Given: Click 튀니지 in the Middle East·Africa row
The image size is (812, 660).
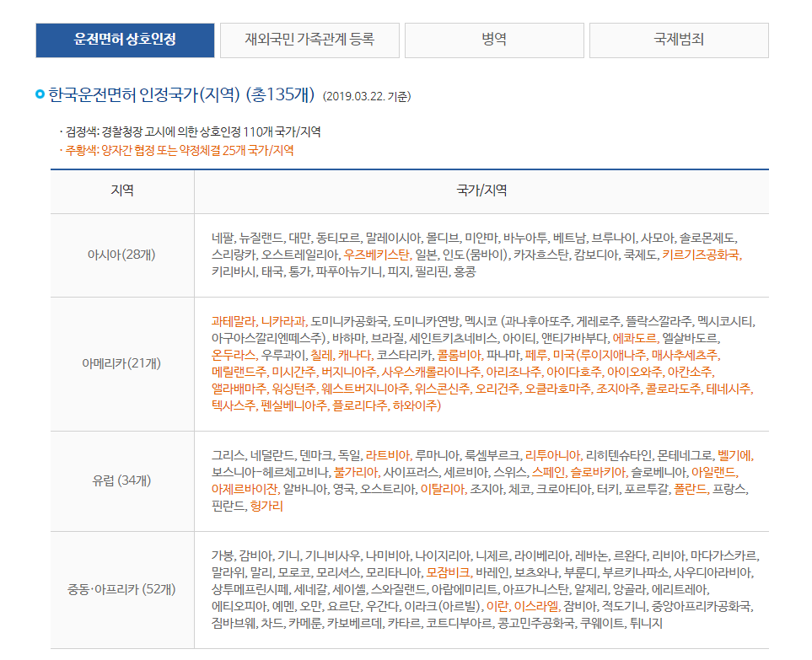Looking at the screenshot, I should click(646, 623).
